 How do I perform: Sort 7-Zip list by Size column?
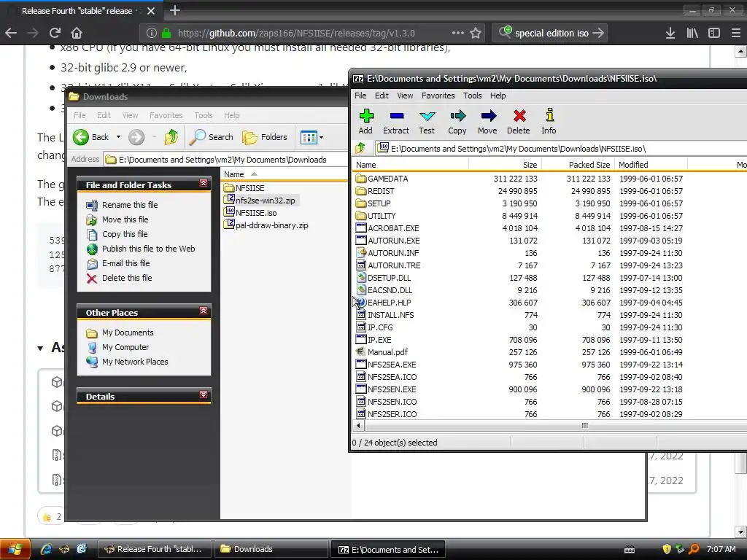pos(505,165)
